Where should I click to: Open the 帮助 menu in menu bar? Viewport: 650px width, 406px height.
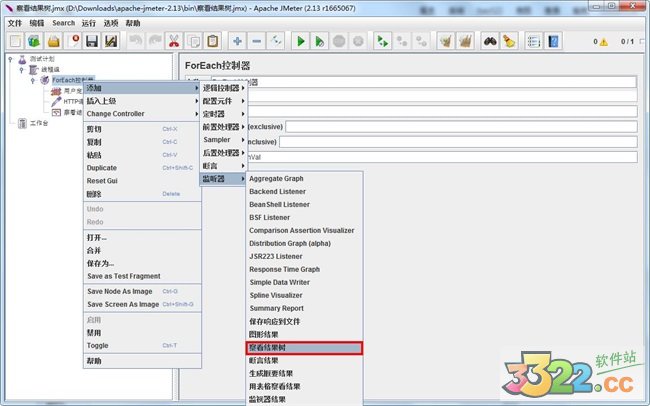point(133,23)
